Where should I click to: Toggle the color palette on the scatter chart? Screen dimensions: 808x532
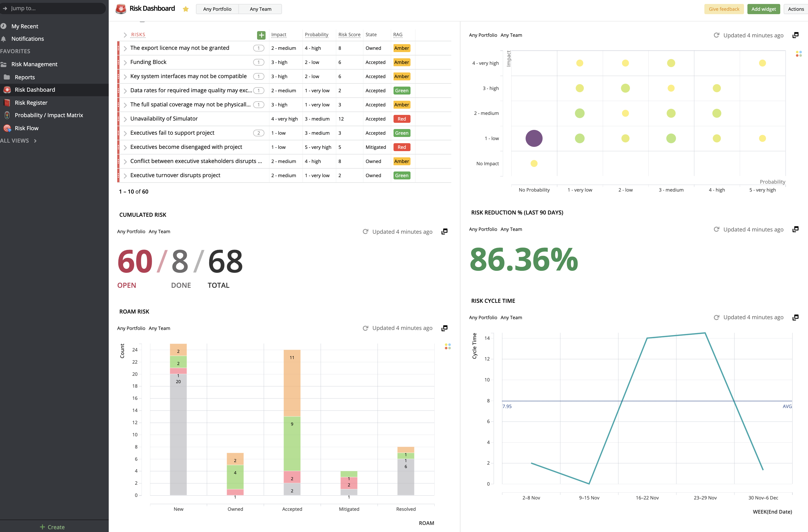click(799, 53)
